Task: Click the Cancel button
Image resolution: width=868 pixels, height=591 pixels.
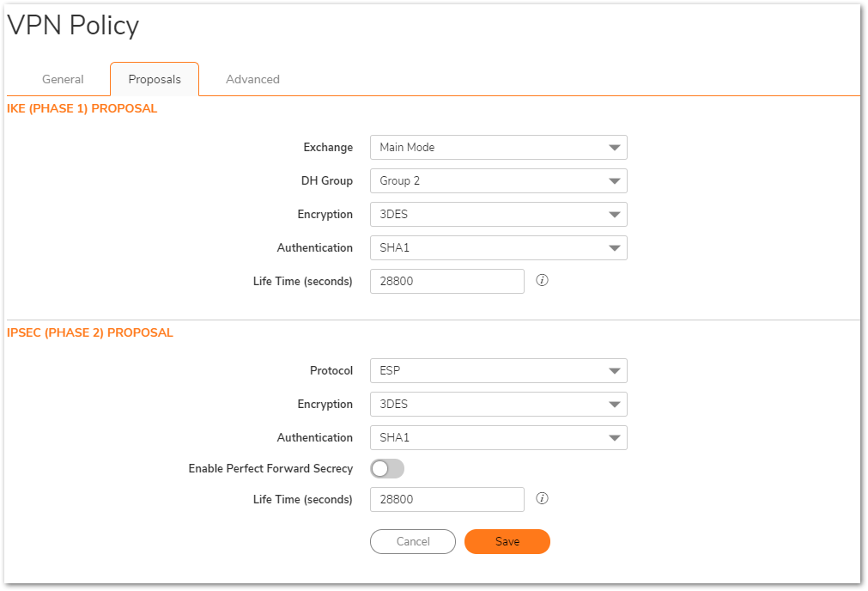Action: pos(413,542)
